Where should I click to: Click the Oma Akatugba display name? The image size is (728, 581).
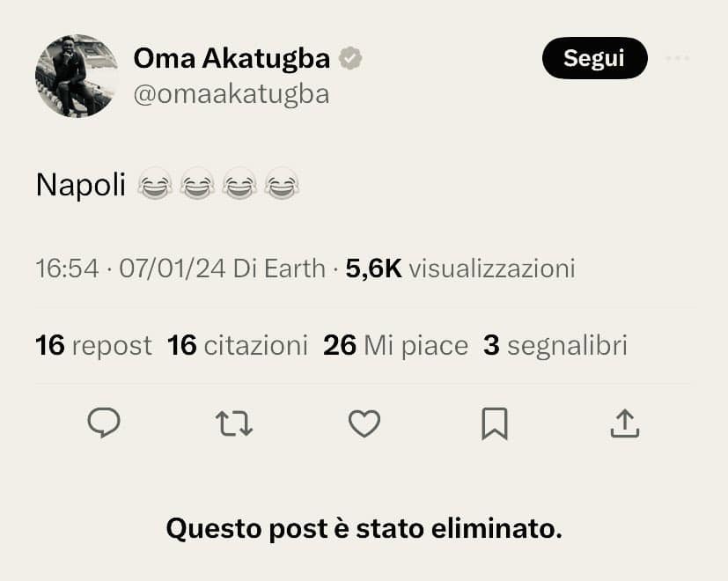tap(232, 59)
